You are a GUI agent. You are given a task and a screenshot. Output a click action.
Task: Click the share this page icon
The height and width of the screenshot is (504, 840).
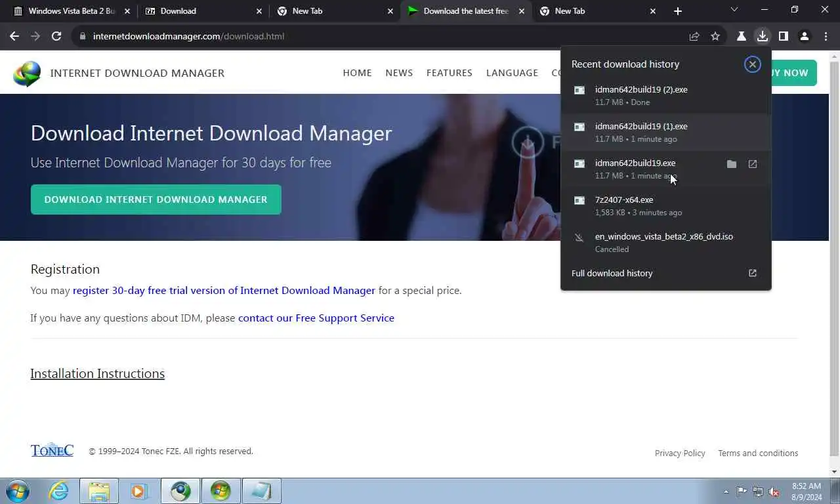694,36
